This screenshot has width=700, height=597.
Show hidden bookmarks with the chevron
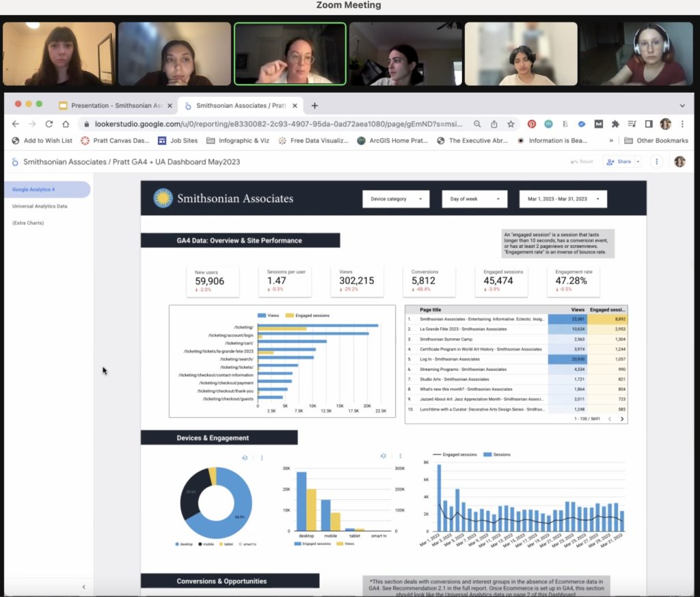[610, 141]
